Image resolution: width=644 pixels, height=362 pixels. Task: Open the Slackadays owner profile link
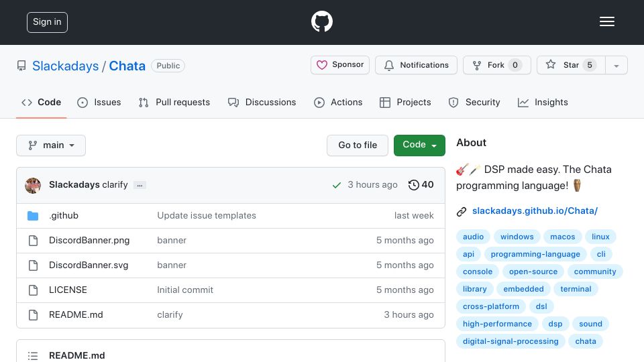coord(65,66)
